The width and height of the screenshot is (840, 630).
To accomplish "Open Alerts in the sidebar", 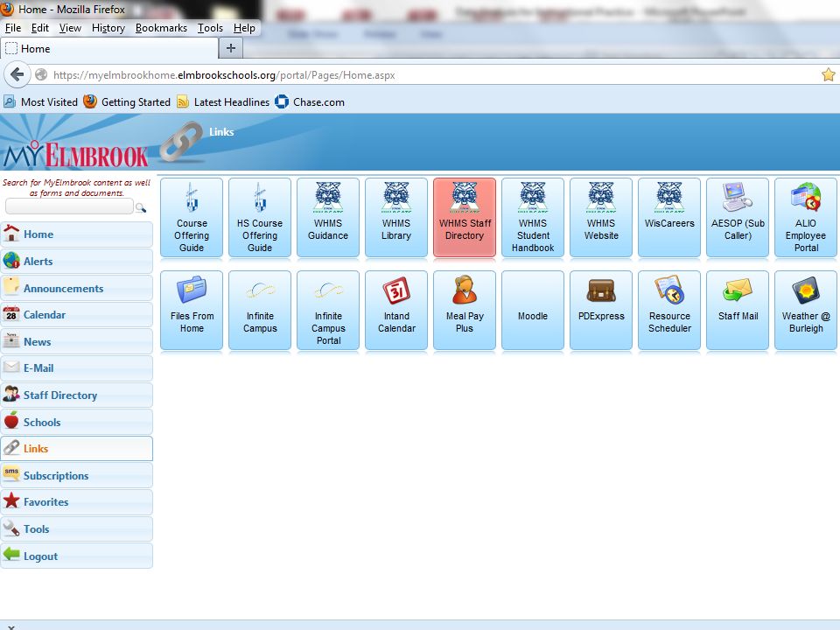I will pyautogui.click(x=77, y=261).
